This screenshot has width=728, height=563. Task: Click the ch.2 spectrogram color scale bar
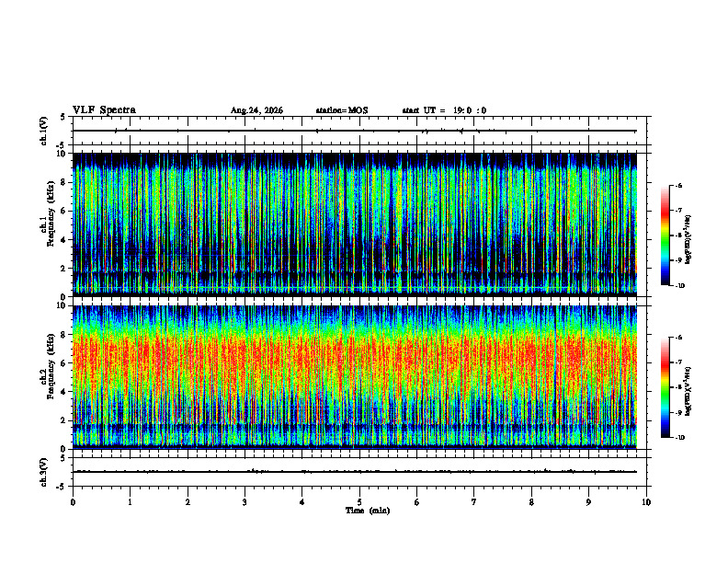665,387
